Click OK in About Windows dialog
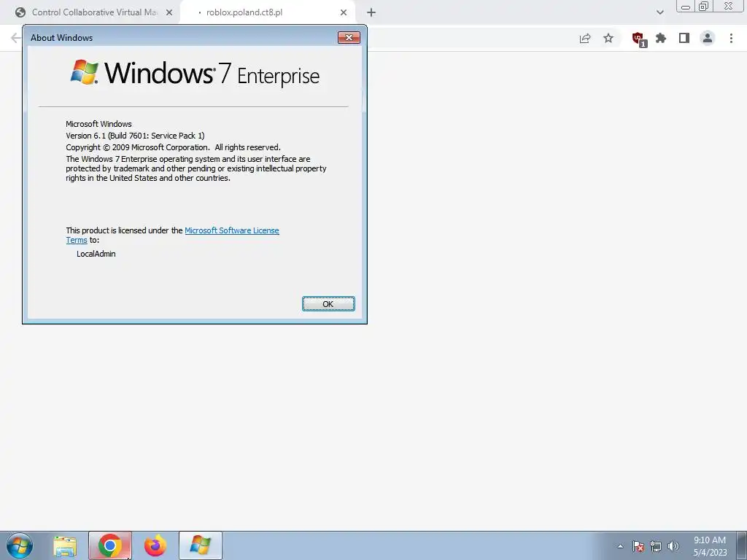This screenshot has width=747, height=560. coord(328,304)
